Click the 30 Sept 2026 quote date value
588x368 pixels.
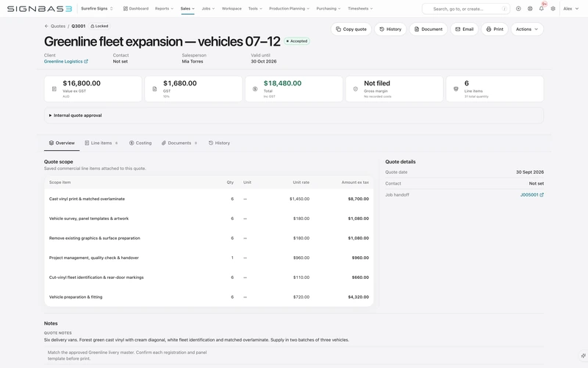pos(529,172)
